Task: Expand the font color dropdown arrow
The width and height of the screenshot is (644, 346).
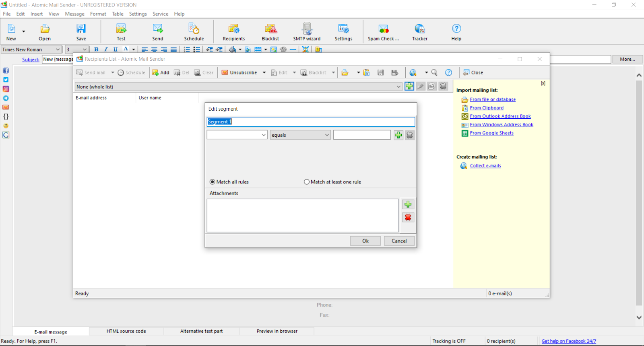Action: [134, 49]
